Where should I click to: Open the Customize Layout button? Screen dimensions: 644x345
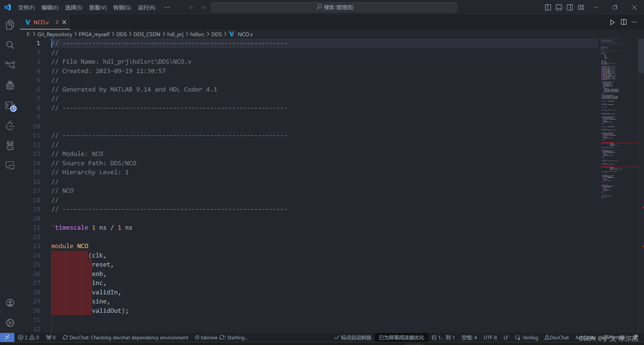(x=581, y=7)
